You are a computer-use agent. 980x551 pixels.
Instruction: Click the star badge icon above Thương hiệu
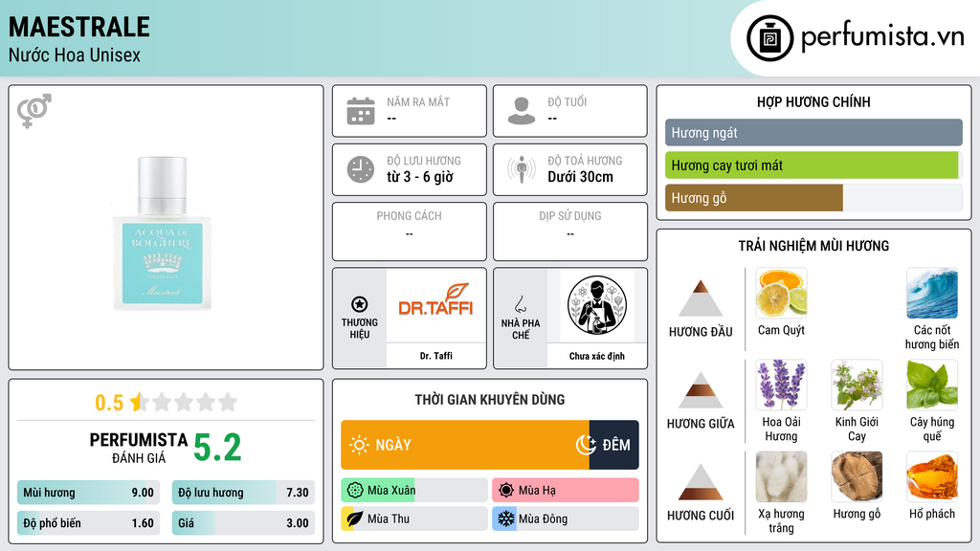360,304
